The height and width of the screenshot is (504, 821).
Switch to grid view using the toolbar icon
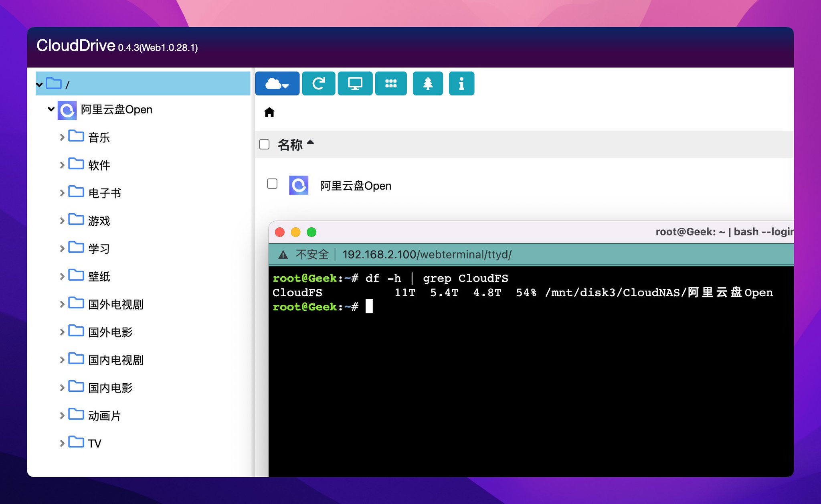tap(391, 83)
